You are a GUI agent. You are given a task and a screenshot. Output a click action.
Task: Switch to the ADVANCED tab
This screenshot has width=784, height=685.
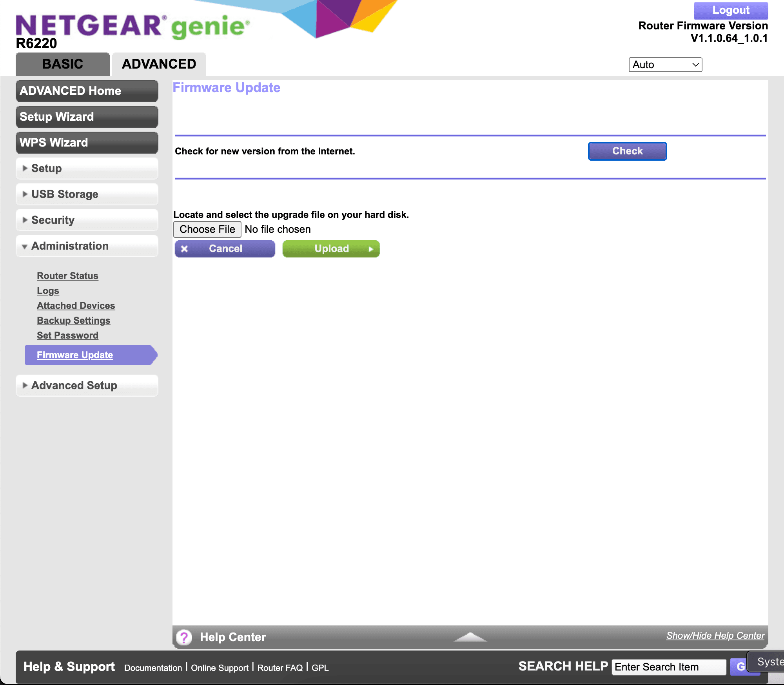pos(159,64)
